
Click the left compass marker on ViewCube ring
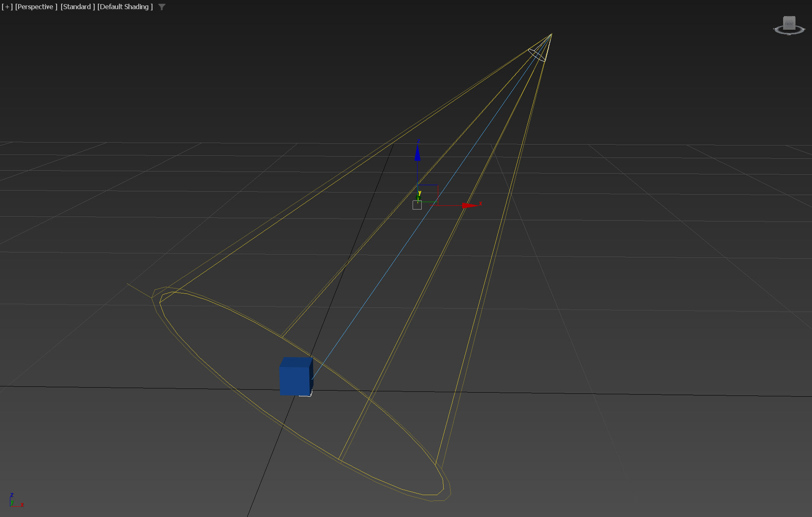click(x=775, y=29)
